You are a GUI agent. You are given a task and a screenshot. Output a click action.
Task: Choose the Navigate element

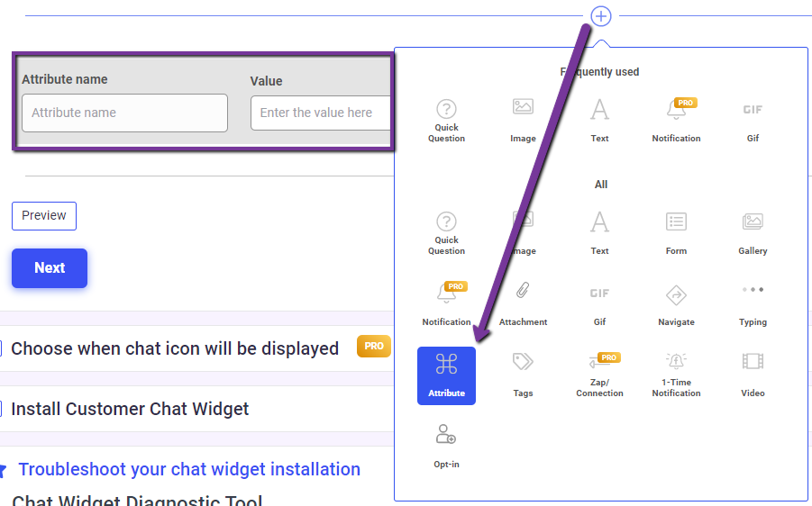(x=676, y=304)
